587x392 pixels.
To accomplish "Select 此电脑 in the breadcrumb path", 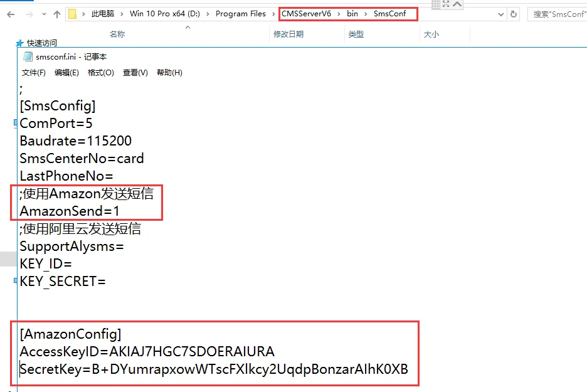I will click(x=103, y=14).
